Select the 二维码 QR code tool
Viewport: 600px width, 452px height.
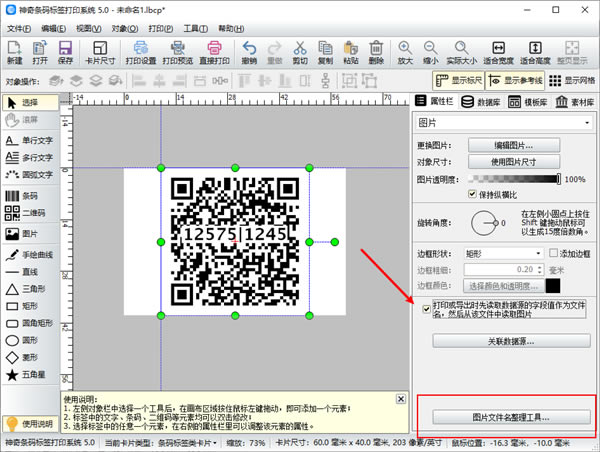[30, 213]
